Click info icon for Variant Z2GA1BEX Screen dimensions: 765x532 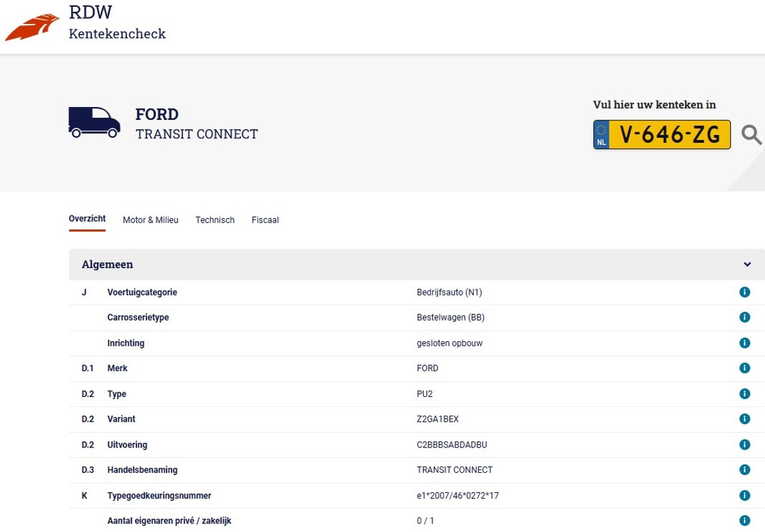coord(744,419)
